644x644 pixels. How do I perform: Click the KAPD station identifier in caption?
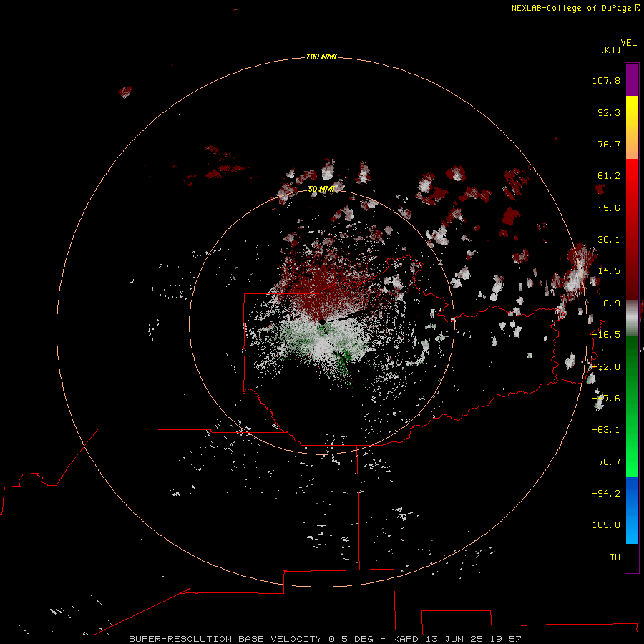[407, 639]
